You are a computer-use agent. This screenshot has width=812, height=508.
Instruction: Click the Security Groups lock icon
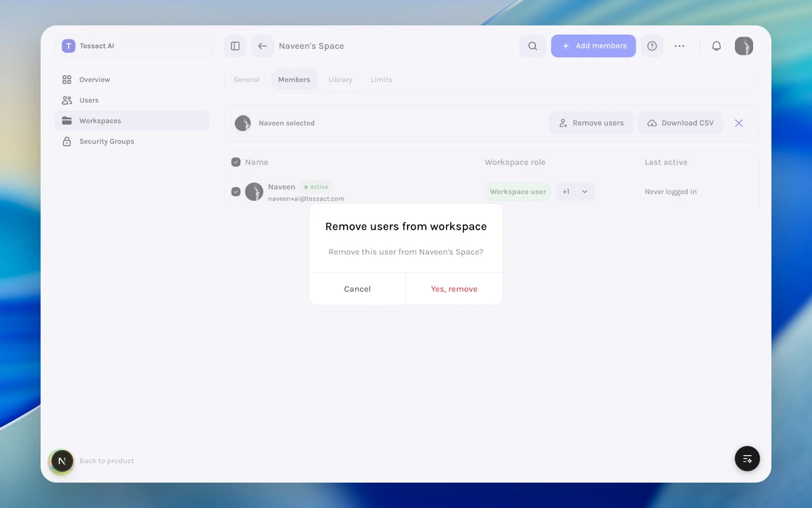67,141
